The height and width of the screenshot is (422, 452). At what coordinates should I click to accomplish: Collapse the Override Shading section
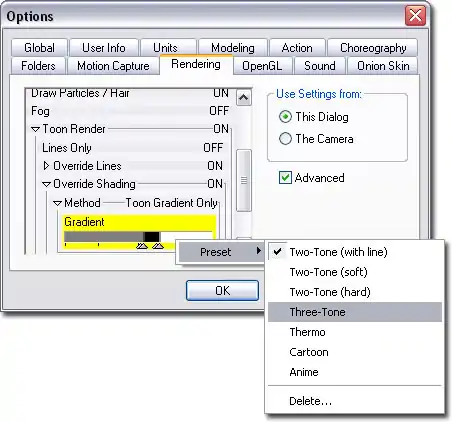[x=47, y=184]
